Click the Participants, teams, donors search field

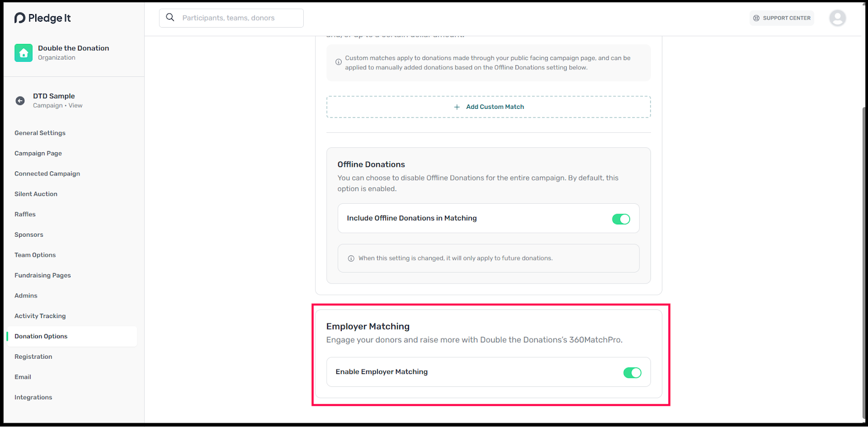point(231,18)
